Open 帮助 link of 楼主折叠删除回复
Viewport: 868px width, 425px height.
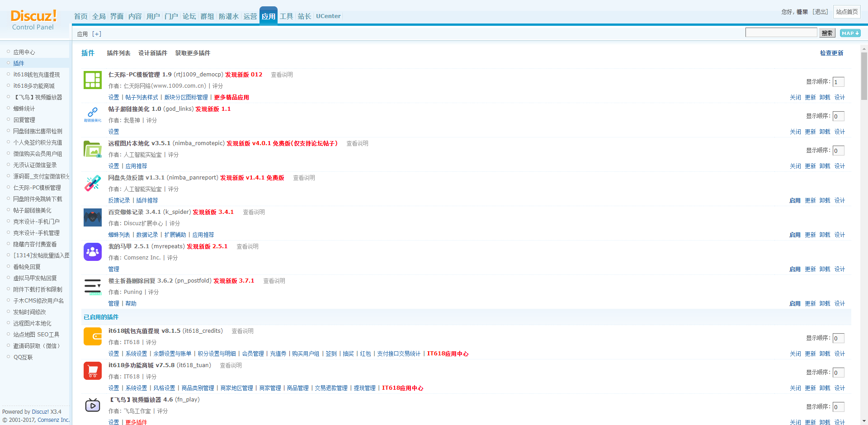(131, 303)
